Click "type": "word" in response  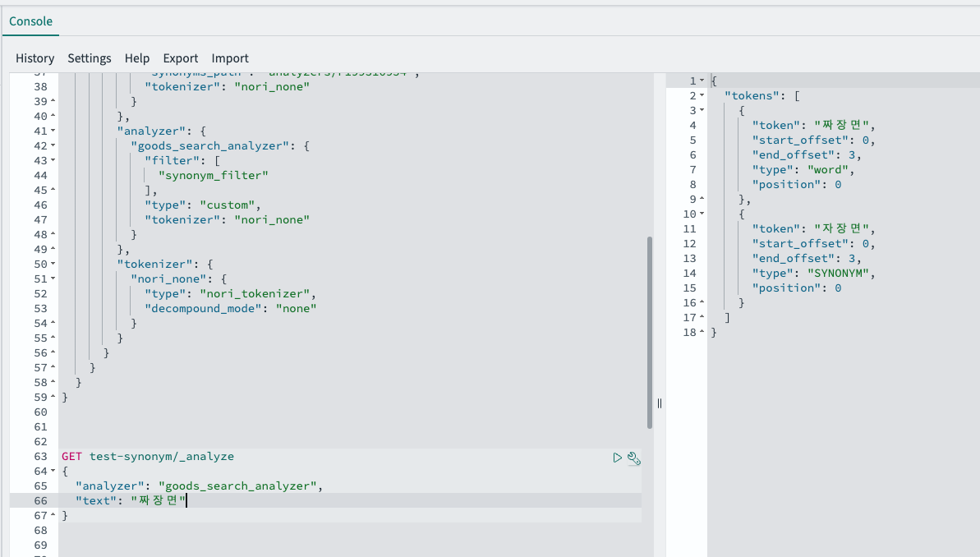(x=803, y=169)
